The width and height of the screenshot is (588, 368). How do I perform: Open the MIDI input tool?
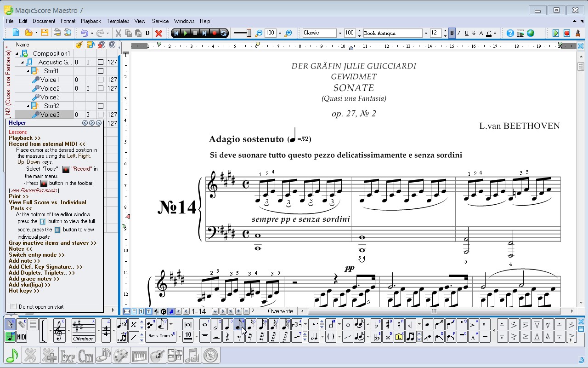21,337
